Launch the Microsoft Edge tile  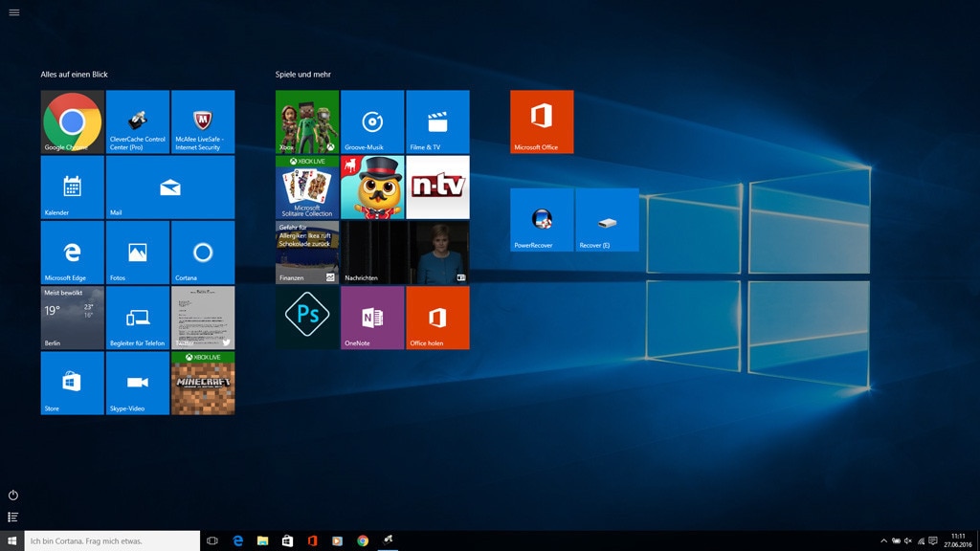(x=73, y=253)
